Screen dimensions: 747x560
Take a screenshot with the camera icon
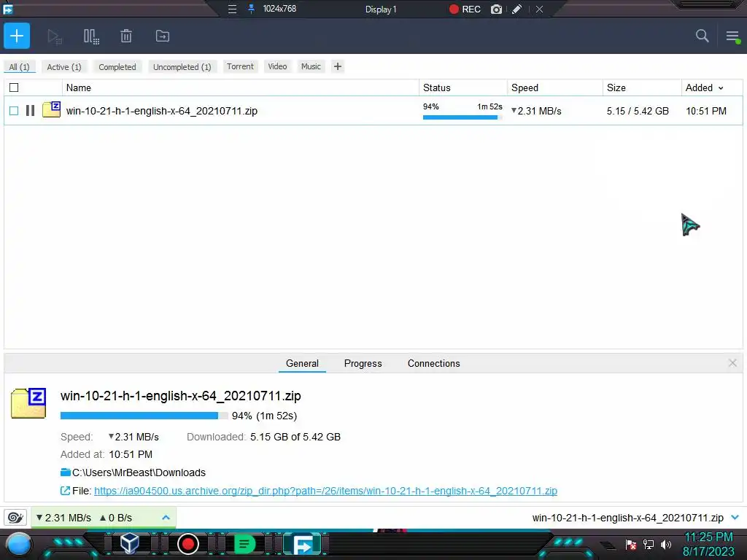[x=496, y=9]
